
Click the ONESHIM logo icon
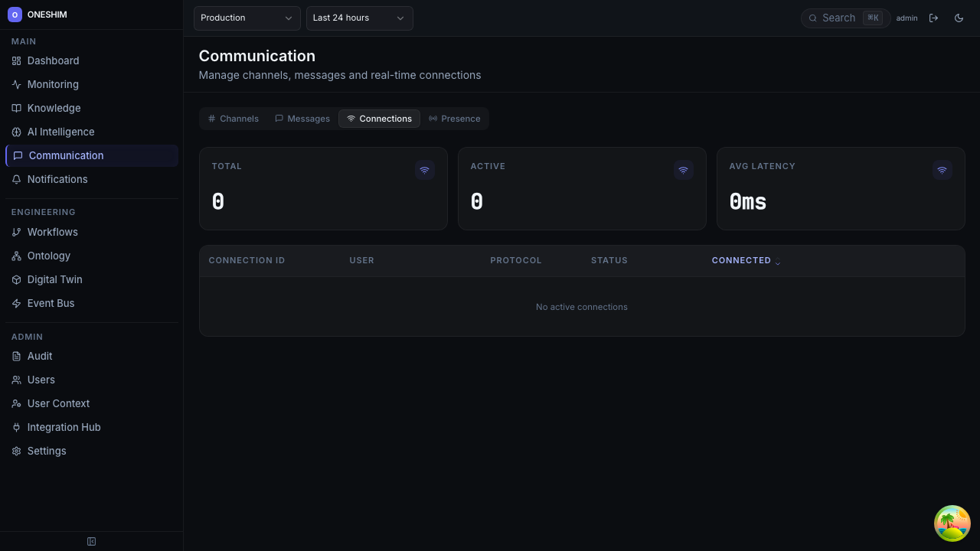[15, 15]
